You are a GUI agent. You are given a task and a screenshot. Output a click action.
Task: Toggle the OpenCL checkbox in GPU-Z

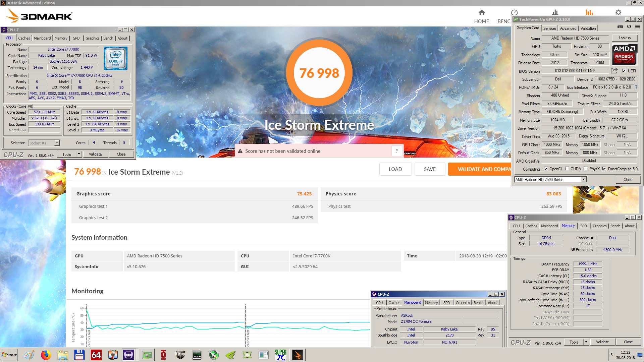click(x=546, y=169)
